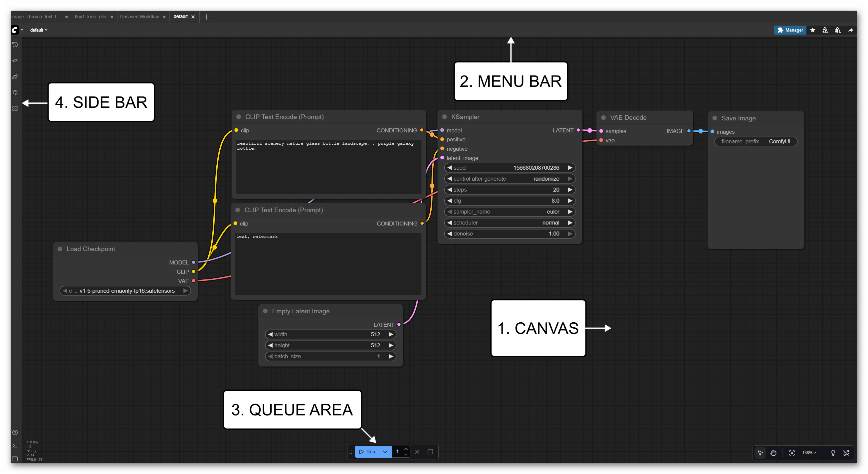
Task: Select the hand pan tool
Action: [x=773, y=453]
